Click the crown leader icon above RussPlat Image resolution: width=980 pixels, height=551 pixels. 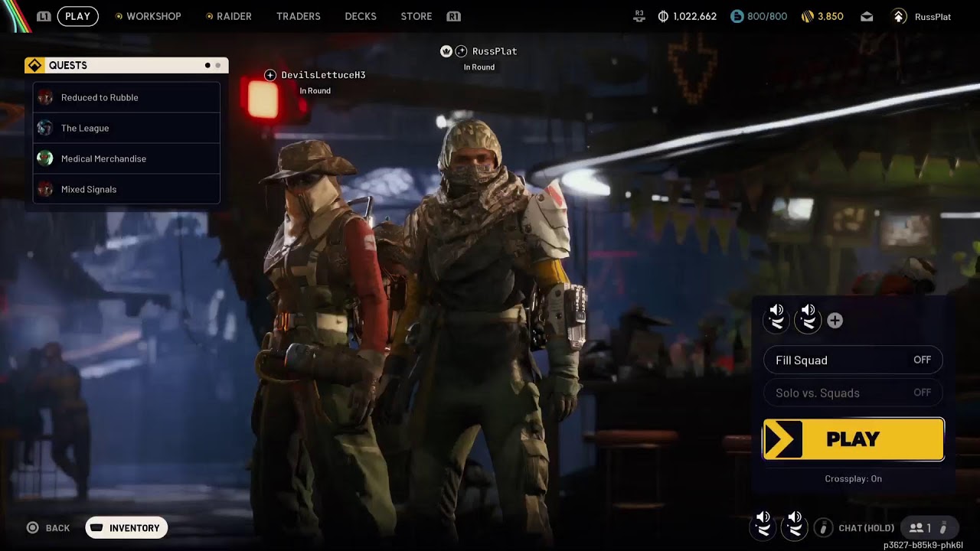pyautogui.click(x=446, y=51)
